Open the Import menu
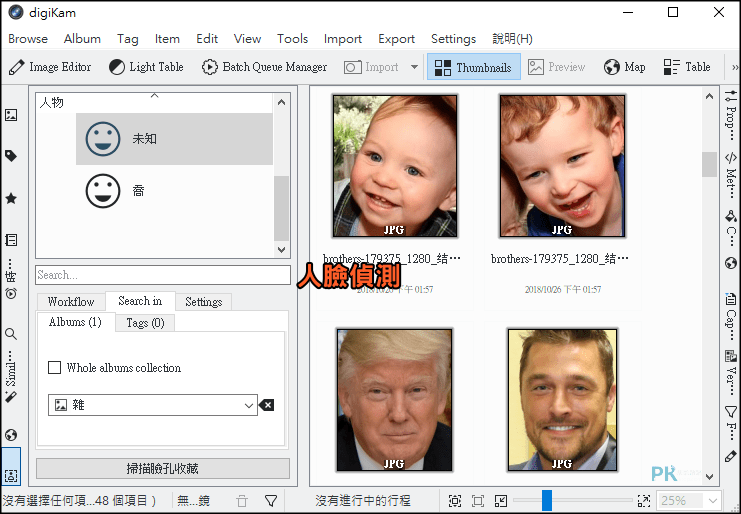741x514 pixels. [x=343, y=39]
